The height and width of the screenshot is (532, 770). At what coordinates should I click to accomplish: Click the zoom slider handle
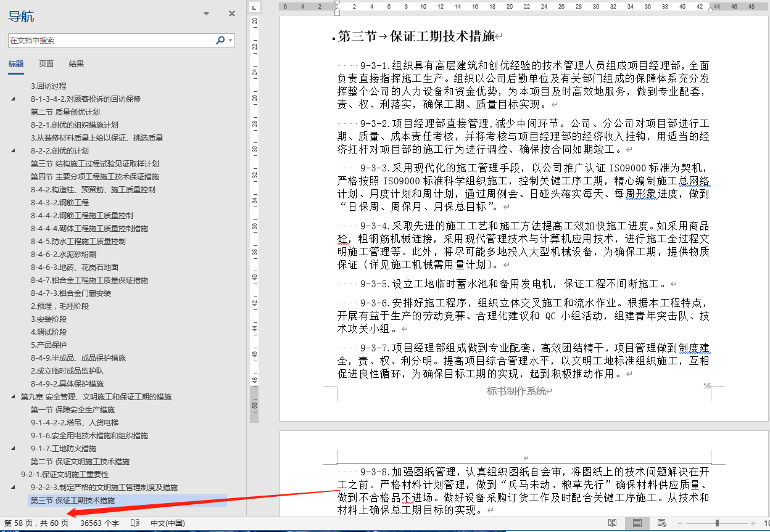pyautogui.click(x=717, y=523)
